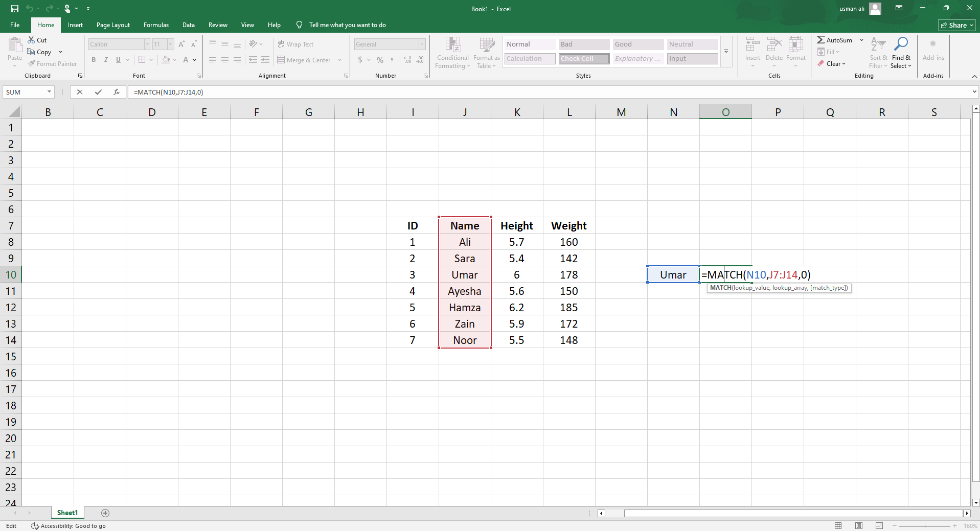Open the font name dropdown

pos(147,44)
